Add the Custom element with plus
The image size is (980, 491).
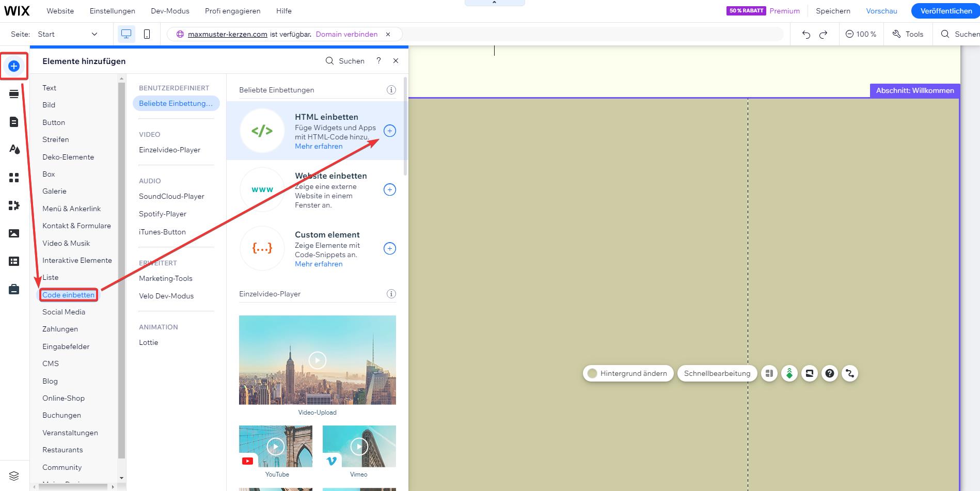click(x=390, y=248)
